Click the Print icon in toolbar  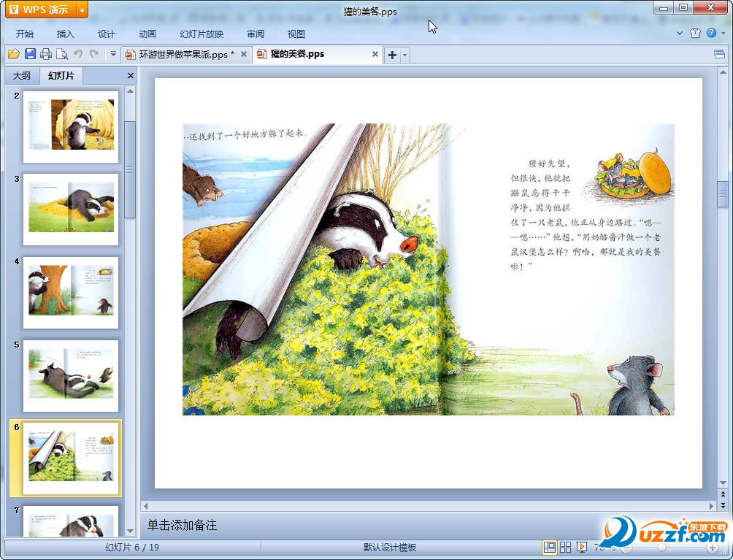(x=46, y=54)
